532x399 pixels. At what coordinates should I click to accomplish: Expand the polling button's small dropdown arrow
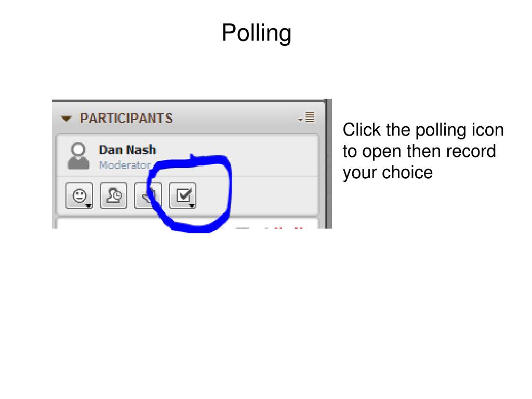pyautogui.click(x=192, y=206)
